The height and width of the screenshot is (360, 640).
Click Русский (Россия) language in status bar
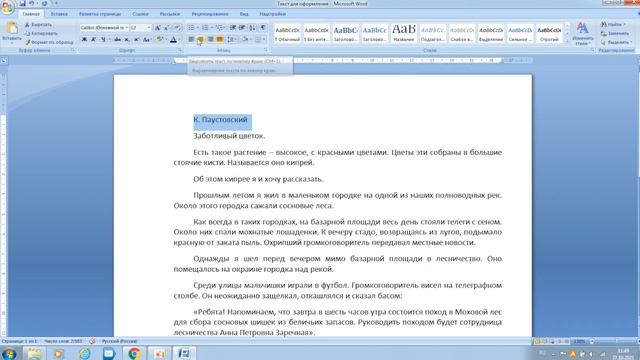(119, 341)
